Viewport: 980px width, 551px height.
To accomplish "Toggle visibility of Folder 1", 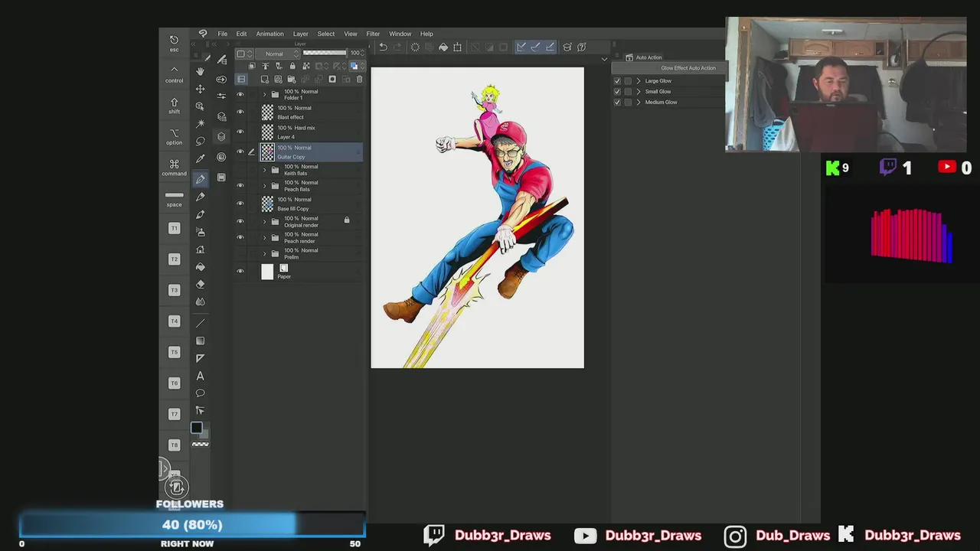I will tap(240, 94).
